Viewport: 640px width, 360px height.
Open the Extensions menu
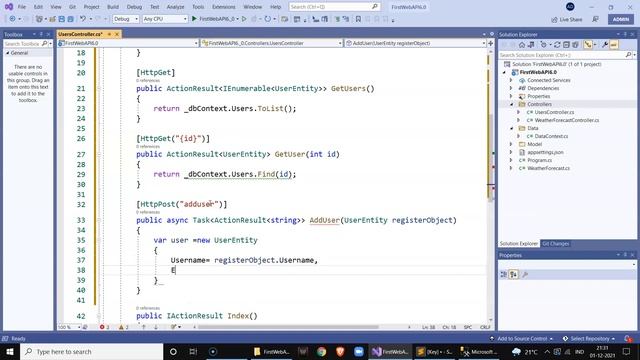(x=224, y=7)
